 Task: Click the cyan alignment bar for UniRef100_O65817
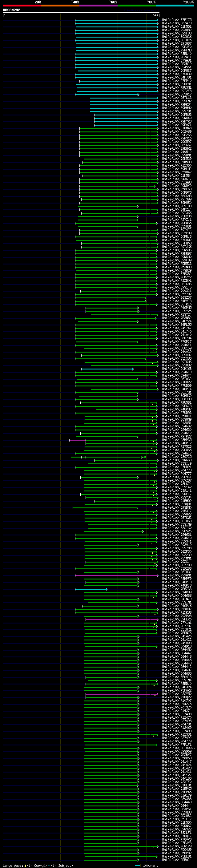pyautogui.click(x=107, y=95)
